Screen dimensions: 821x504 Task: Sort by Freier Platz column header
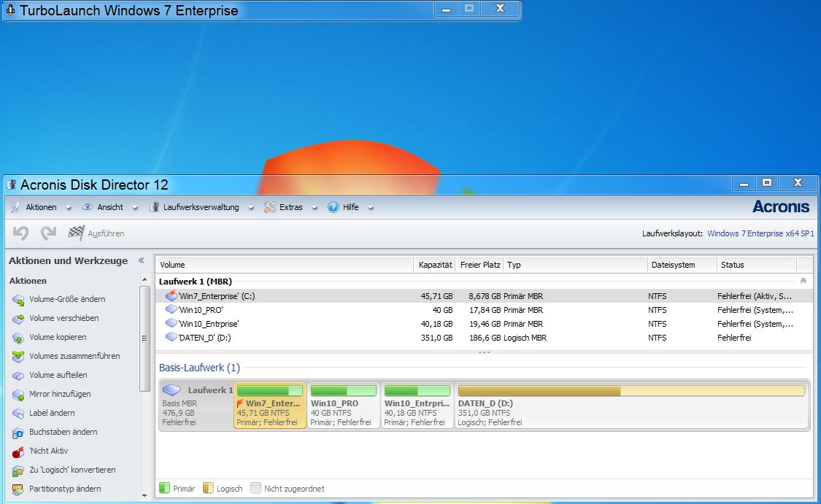click(x=479, y=265)
